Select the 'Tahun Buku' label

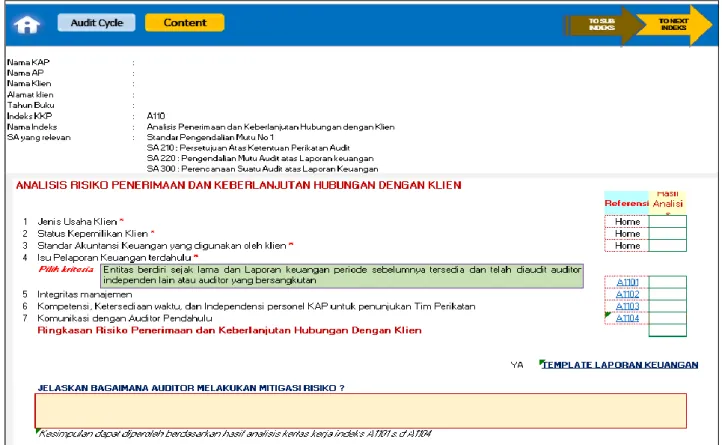pyautogui.click(x=31, y=105)
